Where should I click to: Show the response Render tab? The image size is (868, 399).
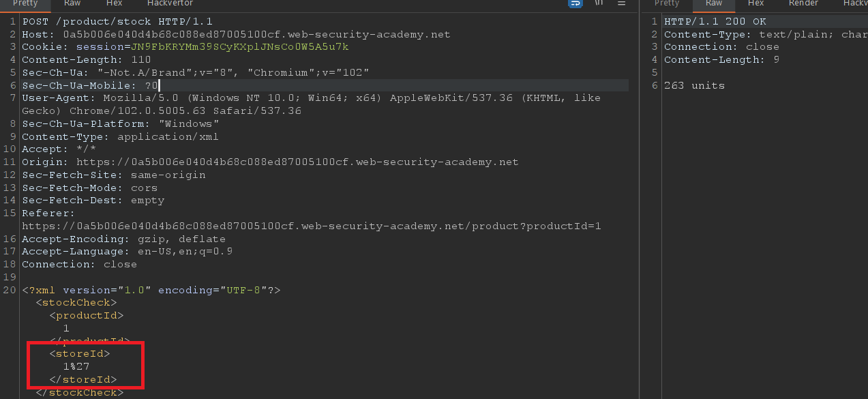point(803,3)
